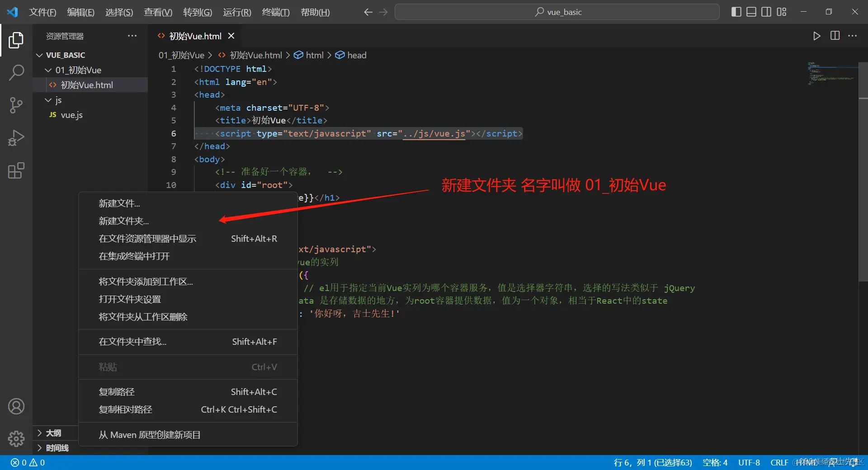This screenshot has width=868, height=470.
Task: Collapse the 01_初始Vue folder
Action: [x=90, y=70]
